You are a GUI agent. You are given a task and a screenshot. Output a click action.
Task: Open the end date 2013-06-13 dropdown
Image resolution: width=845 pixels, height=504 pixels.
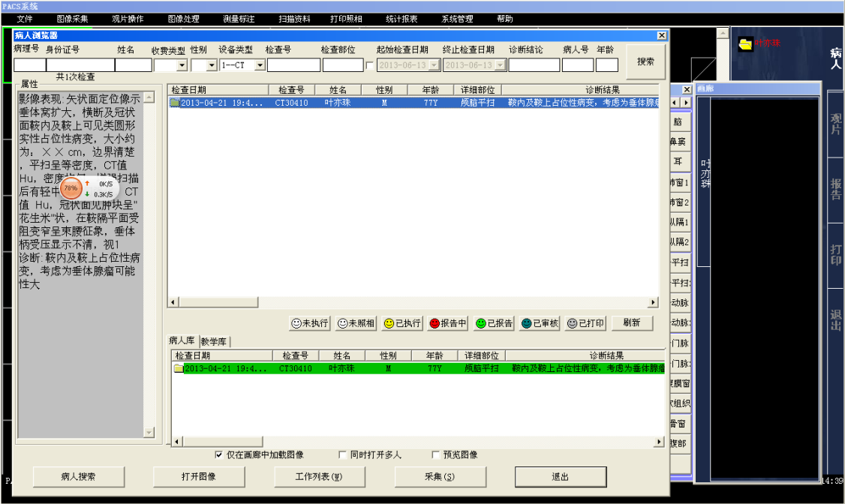(501, 66)
